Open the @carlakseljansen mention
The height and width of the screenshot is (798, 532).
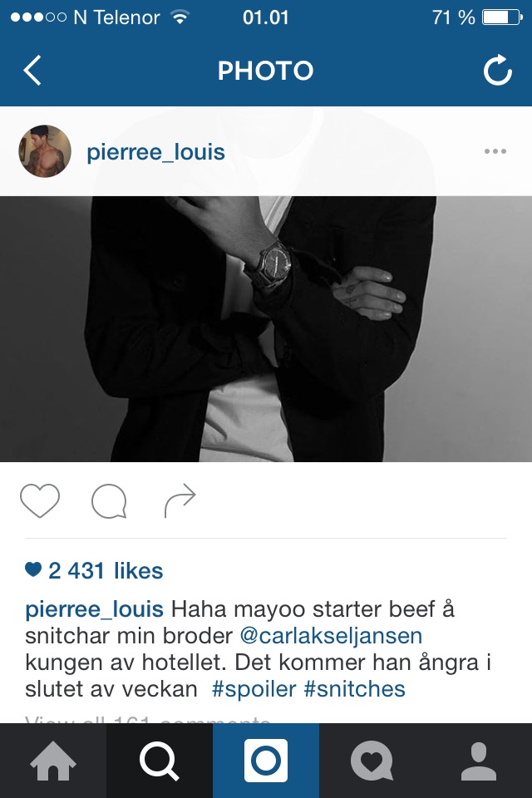point(331,636)
